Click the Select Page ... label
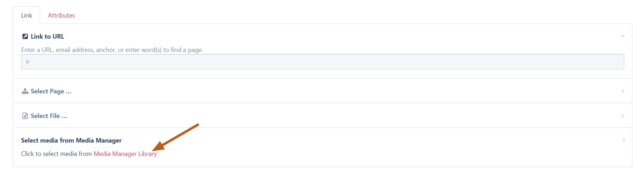 pos(51,91)
